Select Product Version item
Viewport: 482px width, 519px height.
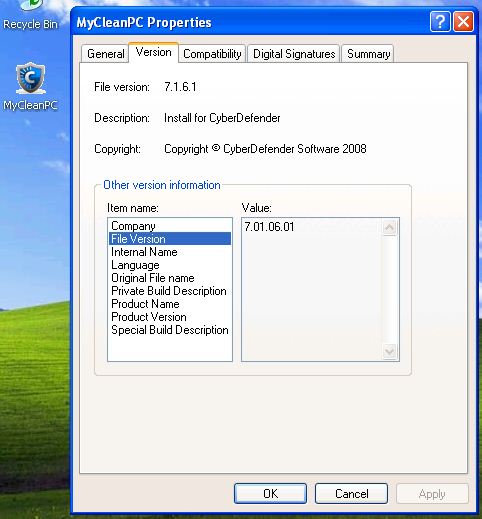point(169,317)
